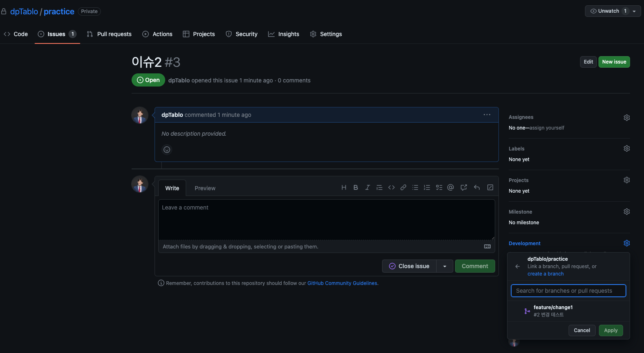Open the repository Projects tab

tap(199, 34)
